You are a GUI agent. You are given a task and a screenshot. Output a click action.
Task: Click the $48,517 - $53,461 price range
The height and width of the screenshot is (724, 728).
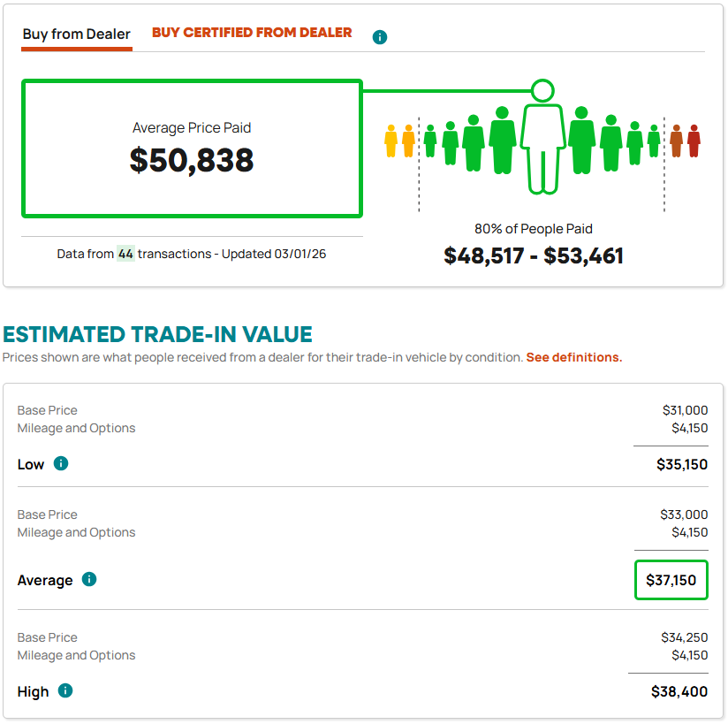click(534, 256)
